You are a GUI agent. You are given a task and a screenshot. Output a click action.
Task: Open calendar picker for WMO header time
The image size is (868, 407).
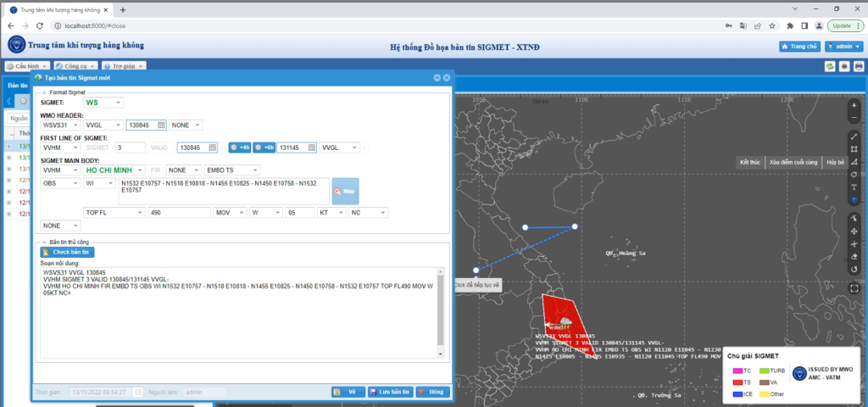(161, 125)
